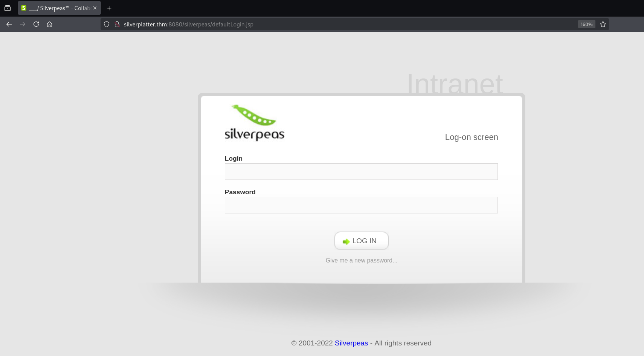Image resolution: width=644 pixels, height=356 pixels.
Task: Go back to the previous page
Action: click(x=9, y=24)
